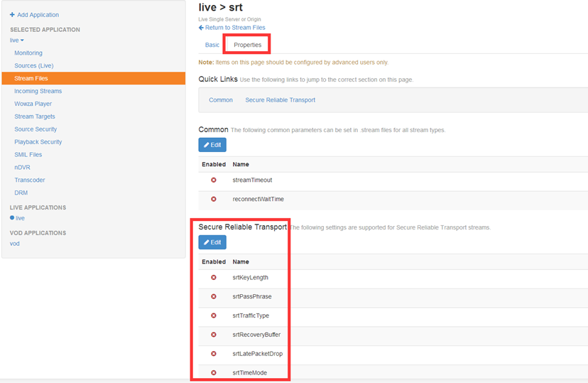The width and height of the screenshot is (588, 383).
Task: Open Wowza Player in the sidebar
Action: [33, 104]
